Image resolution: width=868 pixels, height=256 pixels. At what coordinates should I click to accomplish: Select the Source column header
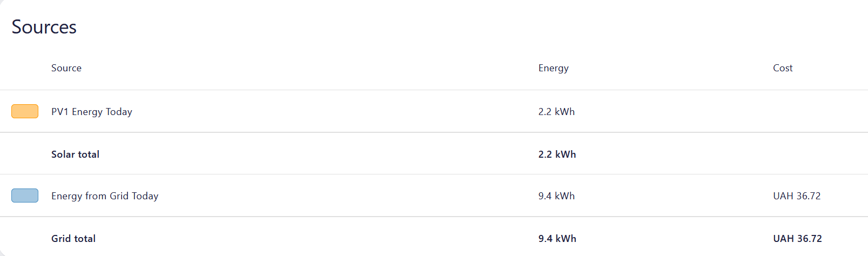(66, 68)
